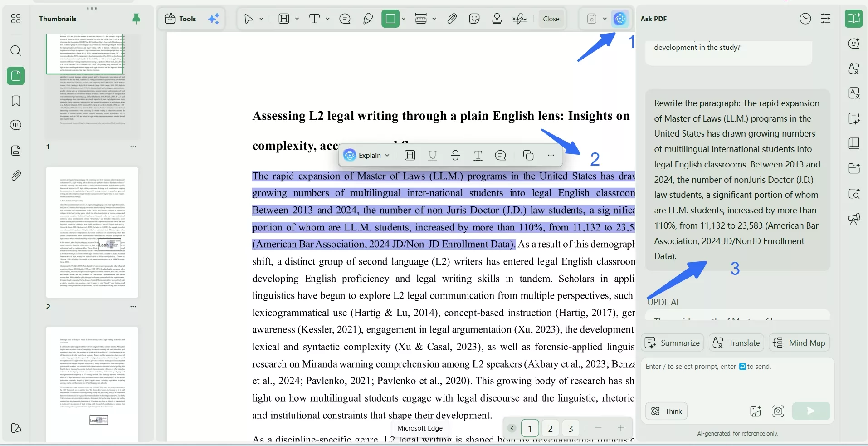Click the active Thumbnails panel icon

coord(16,76)
